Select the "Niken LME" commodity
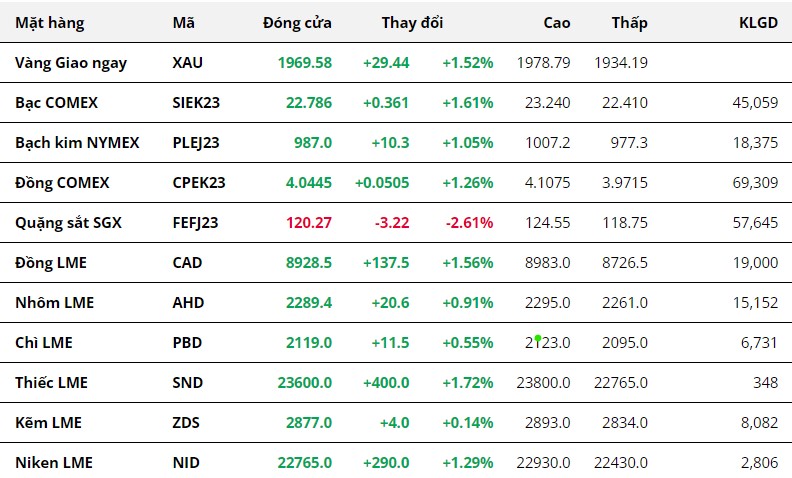The width and height of the screenshot is (792, 478). [x=54, y=463]
